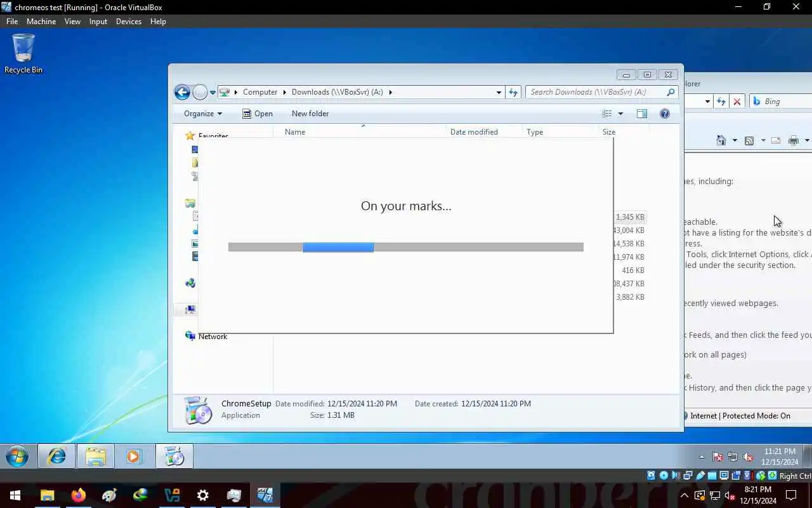The width and height of the screenshot is (812, 508).
Task: Open the Recycle Bin desktop icon
Action: 23,54
